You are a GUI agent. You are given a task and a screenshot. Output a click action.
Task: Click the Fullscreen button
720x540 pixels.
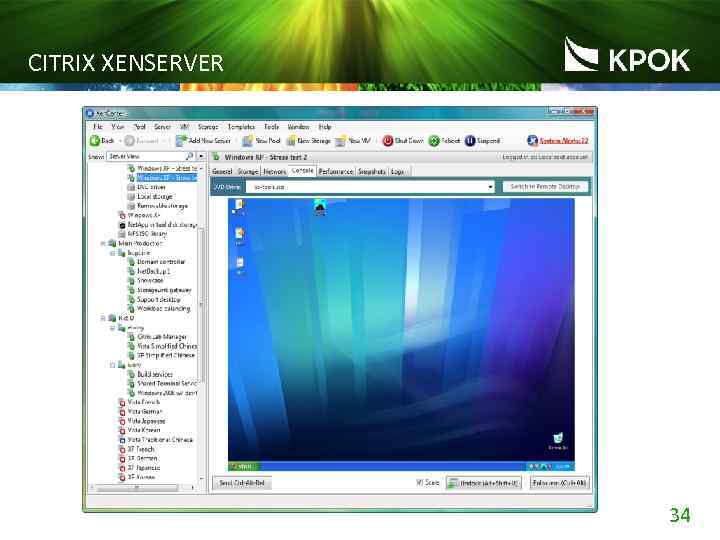pyautogui.click(x=560, y=483)
